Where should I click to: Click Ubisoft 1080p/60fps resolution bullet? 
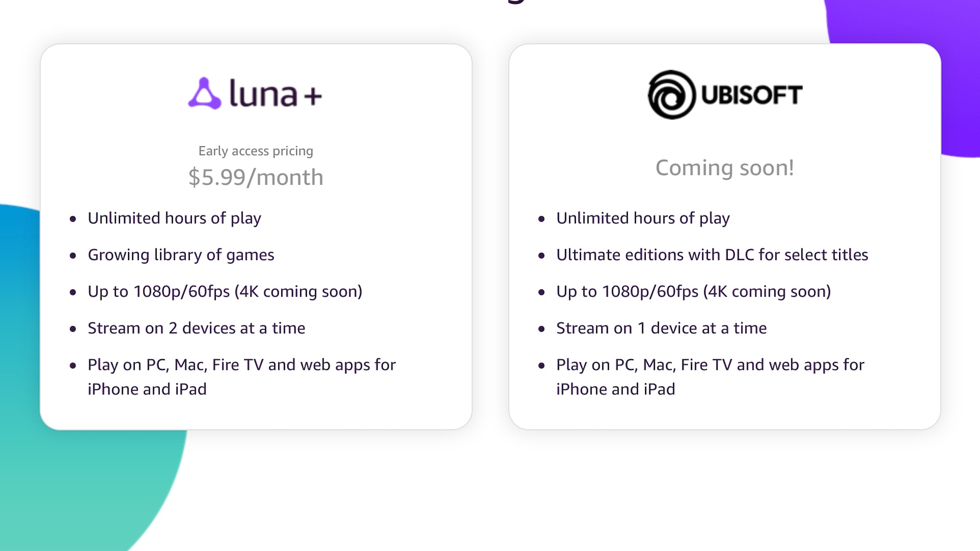point(694,291)
